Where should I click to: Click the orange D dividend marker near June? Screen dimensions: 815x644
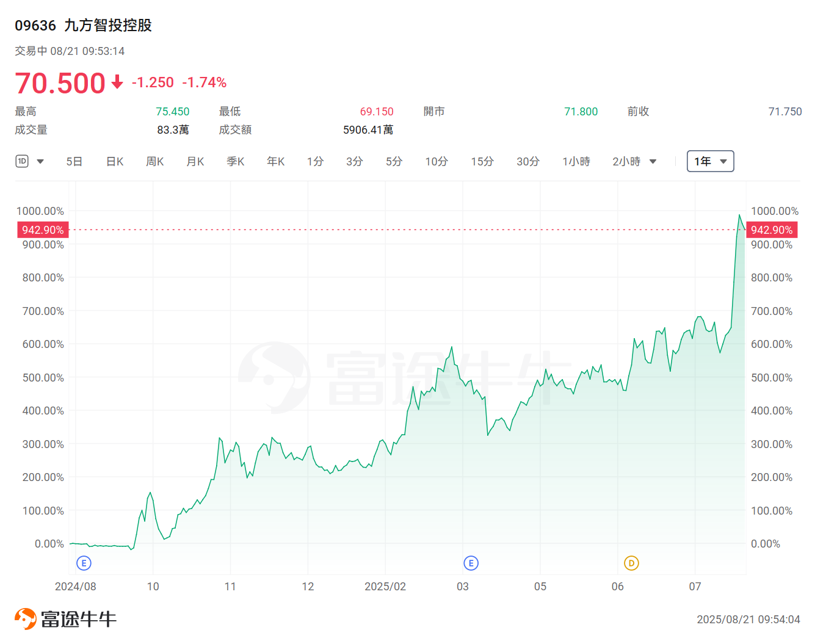[631, 563]
